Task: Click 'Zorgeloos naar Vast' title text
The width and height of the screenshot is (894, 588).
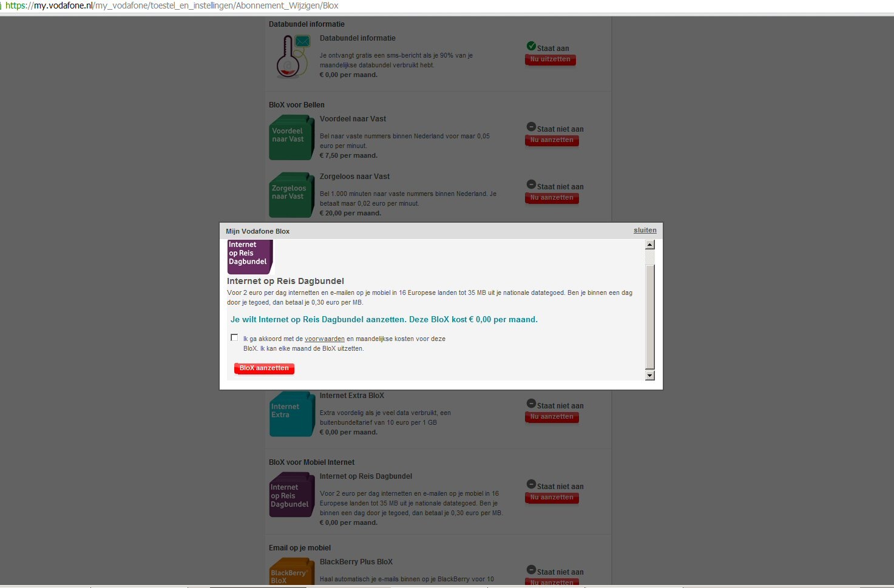Action: click(354, 177)
